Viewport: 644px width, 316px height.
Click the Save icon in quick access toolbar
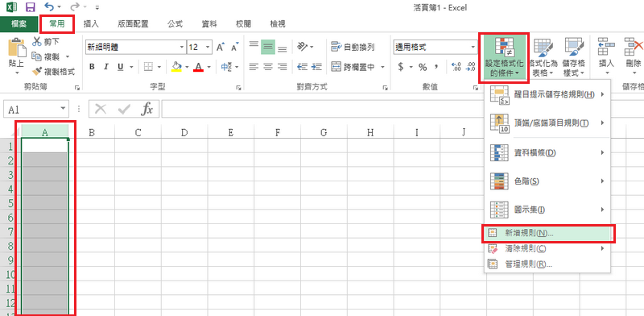click(x=30, y=7)
